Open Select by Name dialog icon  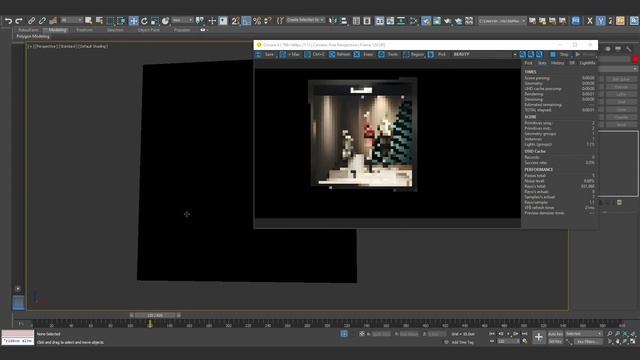99,20
